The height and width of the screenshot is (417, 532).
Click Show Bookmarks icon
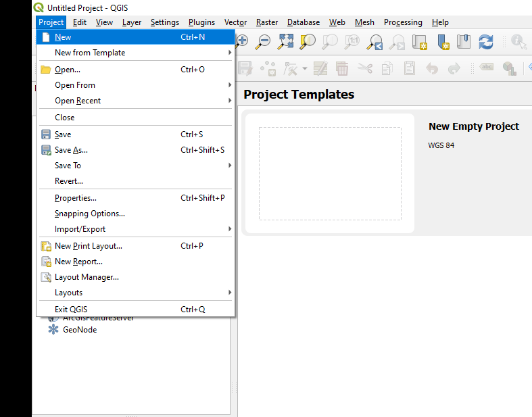[464, 41]
